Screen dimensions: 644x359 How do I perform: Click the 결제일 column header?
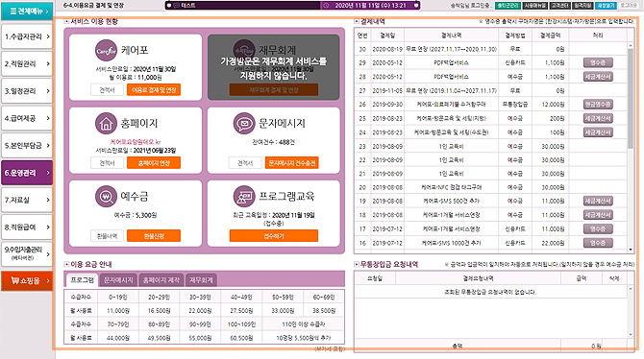(387, 36)
